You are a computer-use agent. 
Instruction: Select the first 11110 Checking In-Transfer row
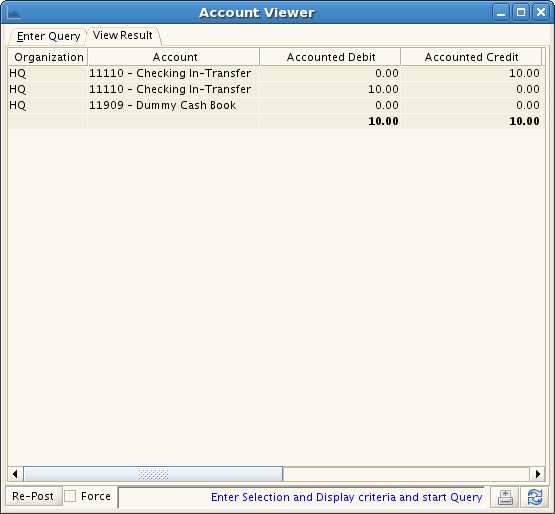click(x=276, y=73)
